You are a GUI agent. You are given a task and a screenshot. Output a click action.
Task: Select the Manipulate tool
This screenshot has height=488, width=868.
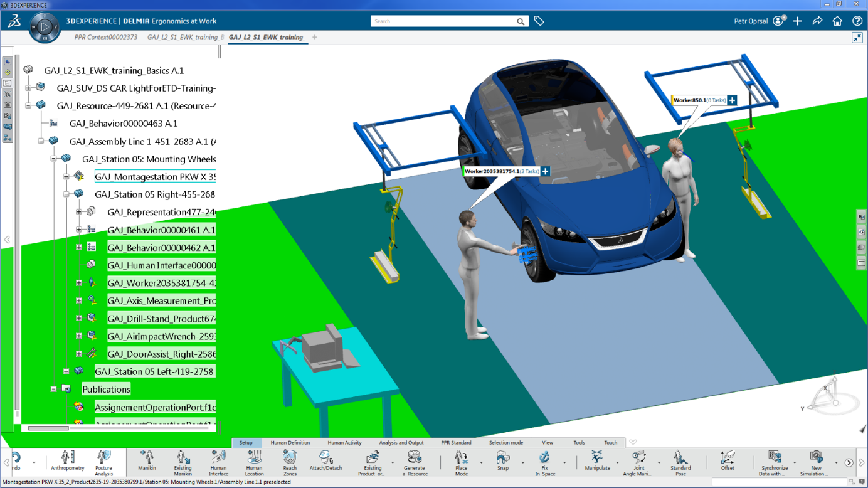tap(596, 462)
